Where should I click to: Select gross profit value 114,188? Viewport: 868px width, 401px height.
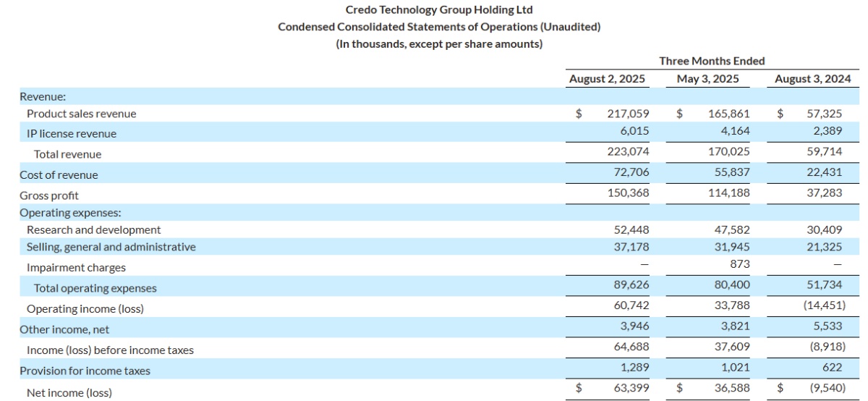[729, 193]
